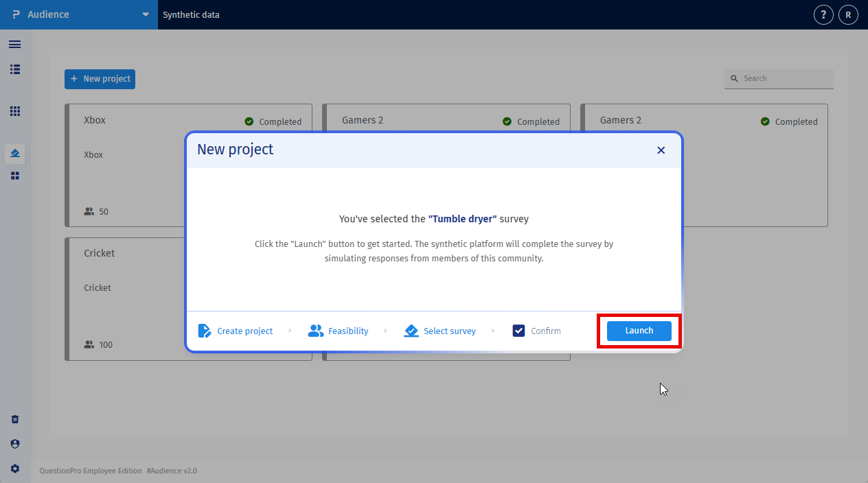Go to the Select survey step

(439, 331)
